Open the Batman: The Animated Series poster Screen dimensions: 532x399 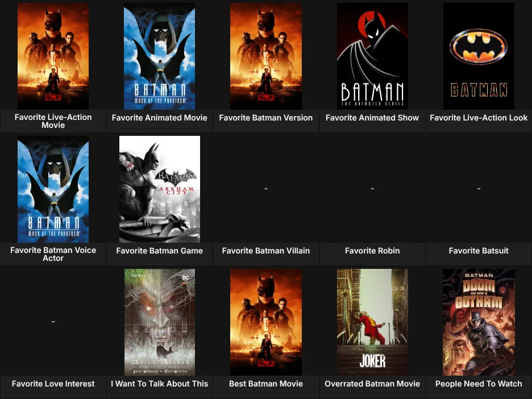click(x=372, y=56)
